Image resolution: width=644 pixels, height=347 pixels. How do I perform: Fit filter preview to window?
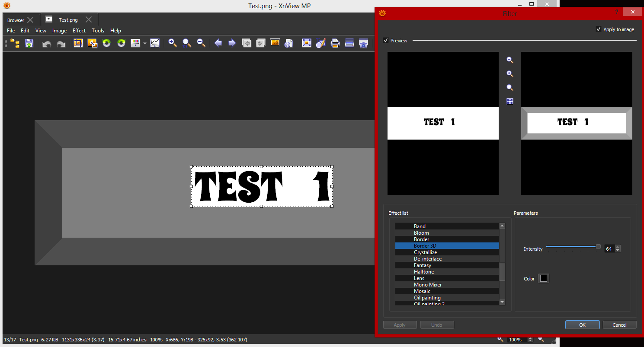(510, 102)
